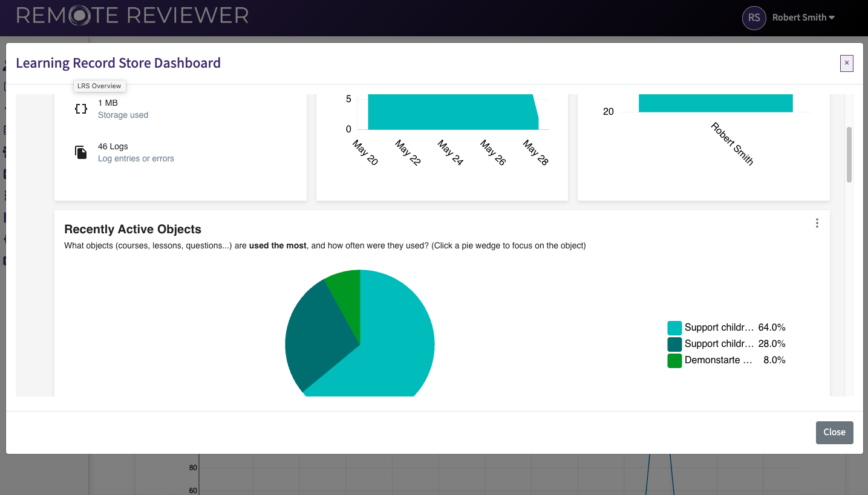Click the RS avatar icon
This screenshot has width=868, height=495.
pyautogui.click(x=754, y=18)
